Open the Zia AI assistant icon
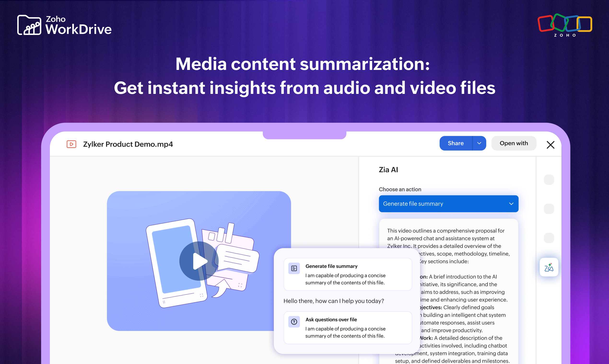 tap(549, 267)
